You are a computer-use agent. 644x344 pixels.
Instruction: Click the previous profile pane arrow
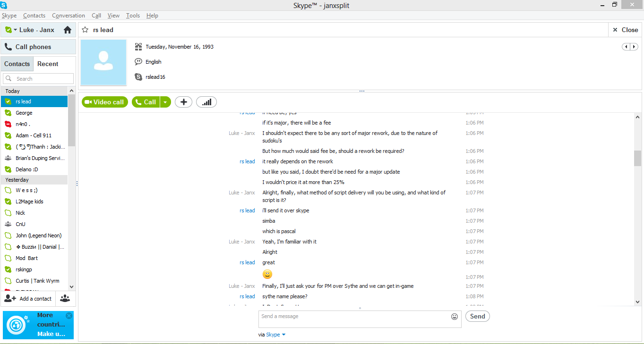626,47
